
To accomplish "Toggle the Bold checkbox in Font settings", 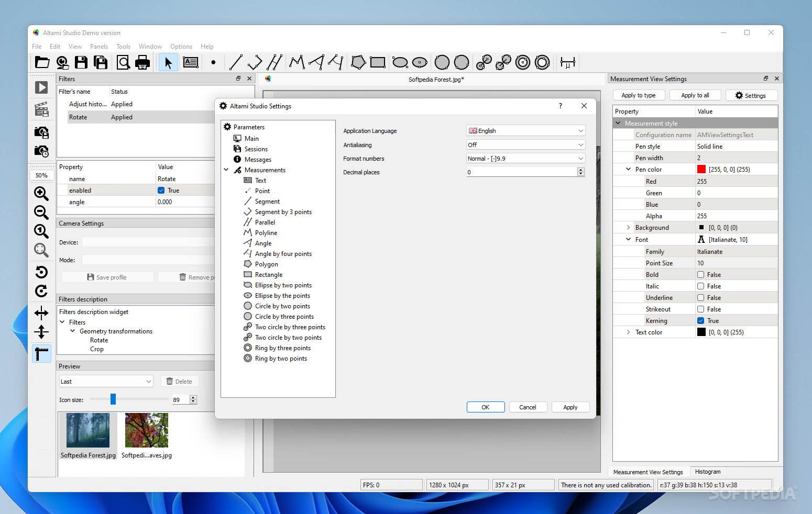I will coord(700,275).
